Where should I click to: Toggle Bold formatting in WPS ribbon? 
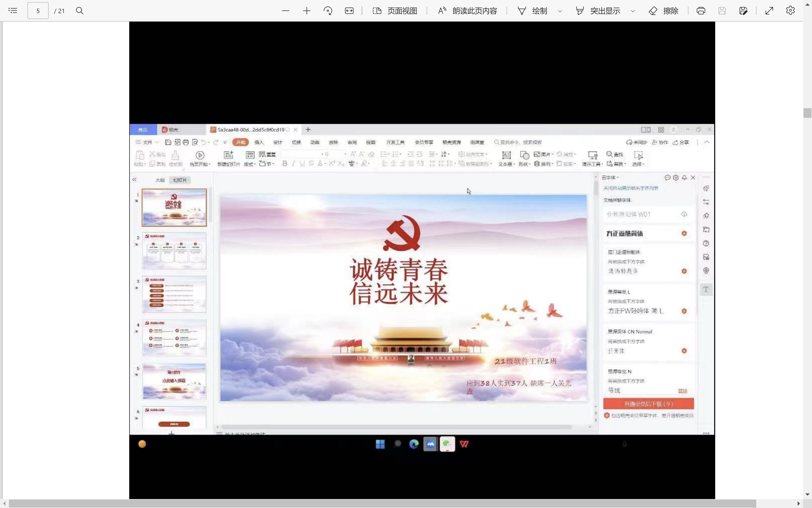point(285,163)
